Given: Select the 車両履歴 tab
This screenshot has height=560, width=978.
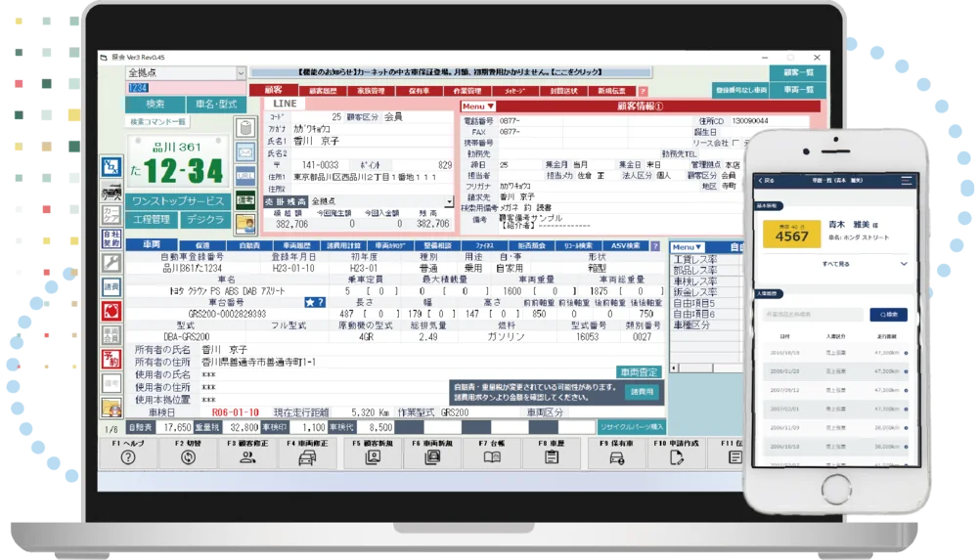Looking at the screenshot, I should pyautogui.click(x=297, y=245).
